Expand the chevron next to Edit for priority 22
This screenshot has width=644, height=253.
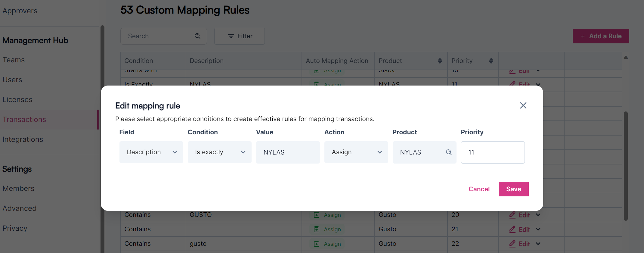coord(538,244)
